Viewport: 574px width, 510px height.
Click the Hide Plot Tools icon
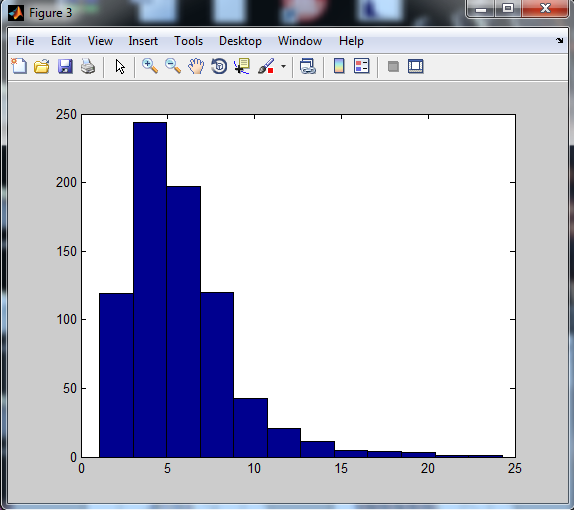click(x=393, y=67)
